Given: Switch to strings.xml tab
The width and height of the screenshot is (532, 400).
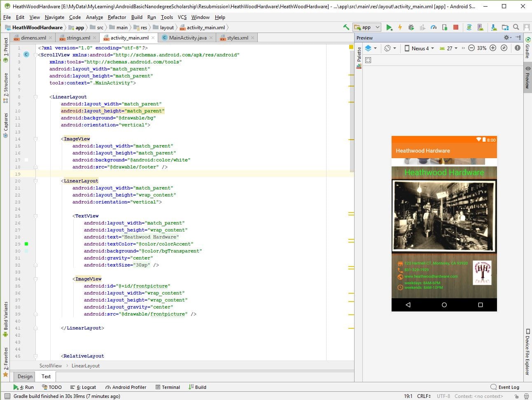Looking at the screenshot, I should click(x=78, y=37).
